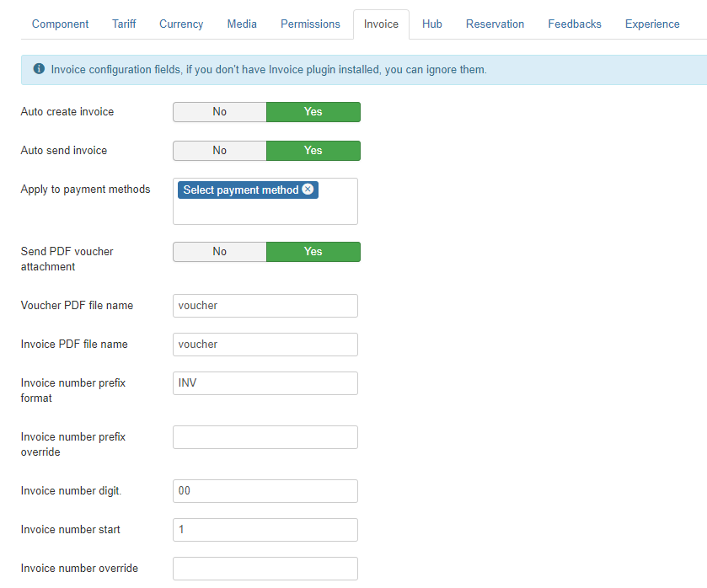
Task: Open the Permissions tab
Action: coord(310,24)
